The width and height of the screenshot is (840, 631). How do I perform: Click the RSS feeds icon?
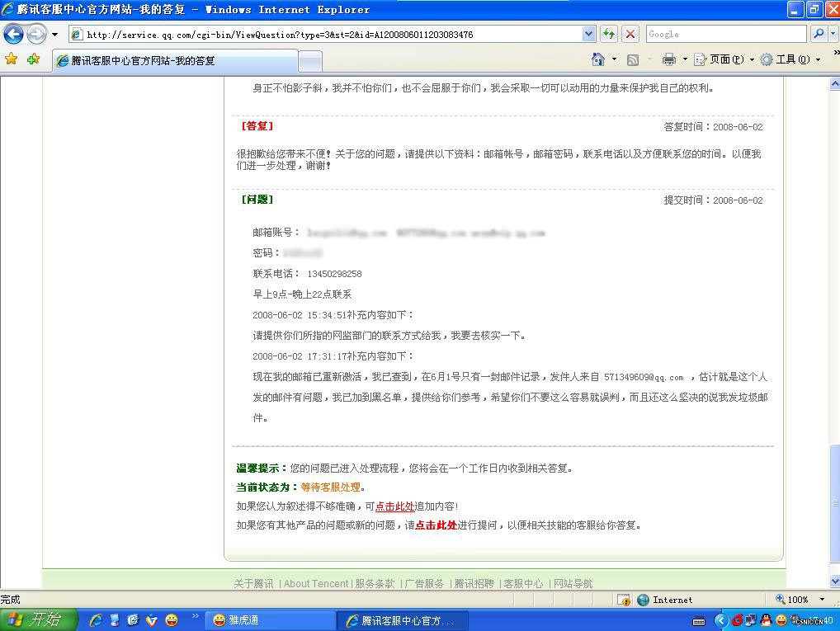tap(633, 59)
